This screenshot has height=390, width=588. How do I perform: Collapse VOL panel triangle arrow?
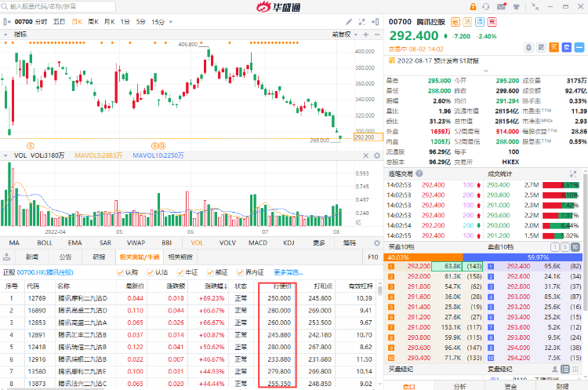tap(5, 155)
